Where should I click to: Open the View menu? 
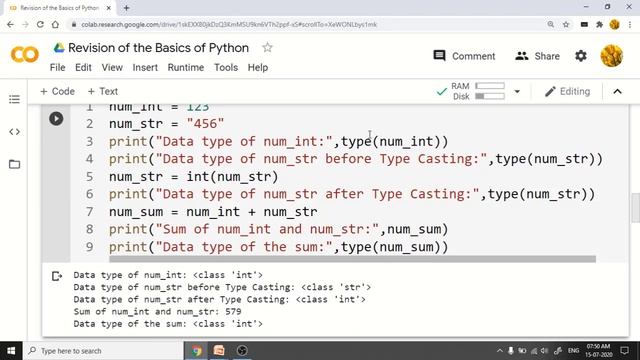(x=112, y=67)
